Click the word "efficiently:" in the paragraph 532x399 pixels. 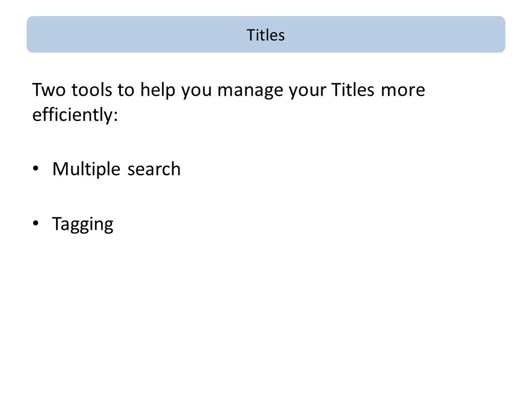coord(75,114)
